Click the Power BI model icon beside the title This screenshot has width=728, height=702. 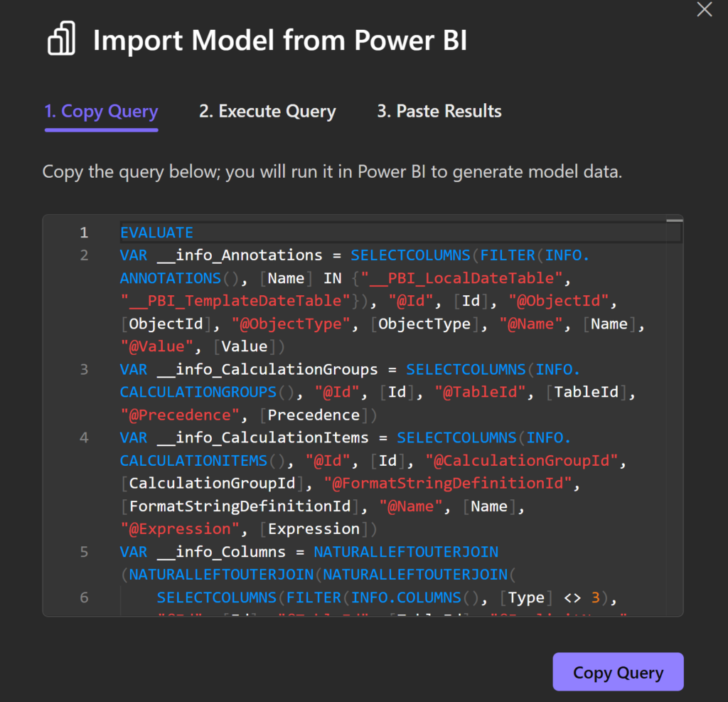[61, 40]
